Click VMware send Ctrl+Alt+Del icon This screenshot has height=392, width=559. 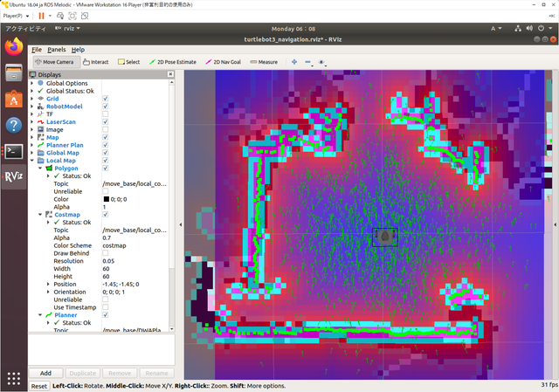pos(60,16)
